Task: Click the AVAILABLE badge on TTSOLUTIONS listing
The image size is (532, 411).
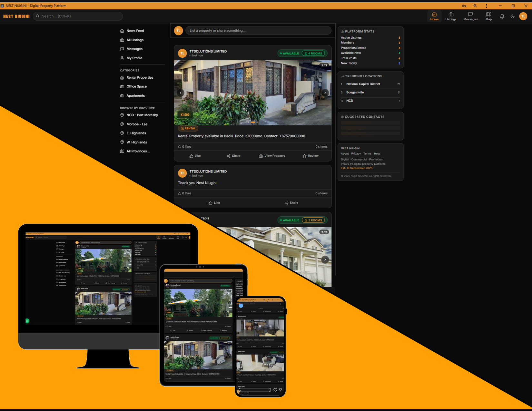Action: pyautogui.click(x=290, y=54)
